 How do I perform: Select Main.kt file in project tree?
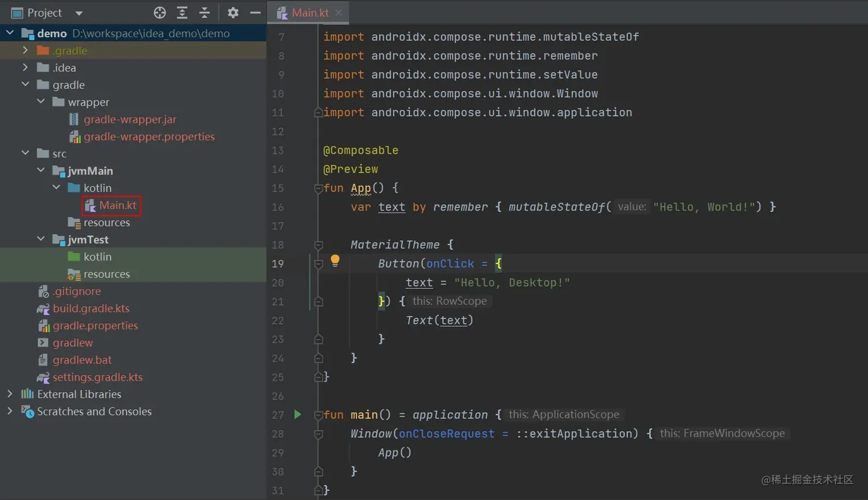[x=117, y=206]
